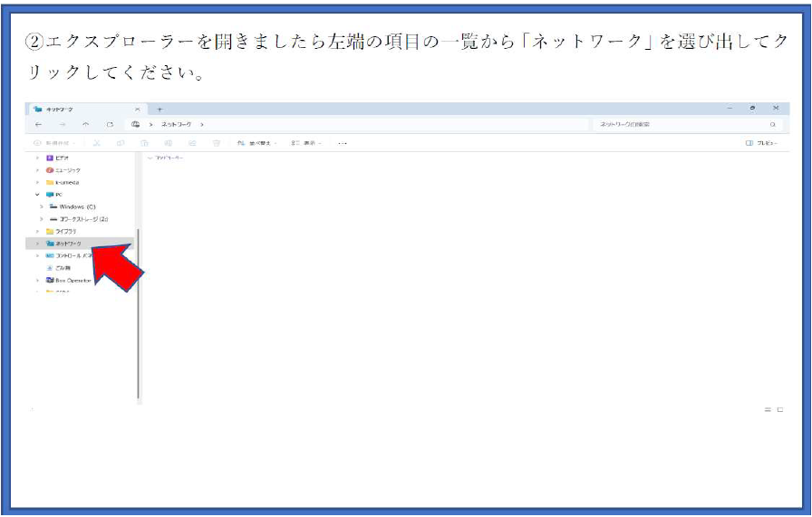The image size is (812, 517).
Task: Close the ネットワーク tab
Action: tap(137, 110)
